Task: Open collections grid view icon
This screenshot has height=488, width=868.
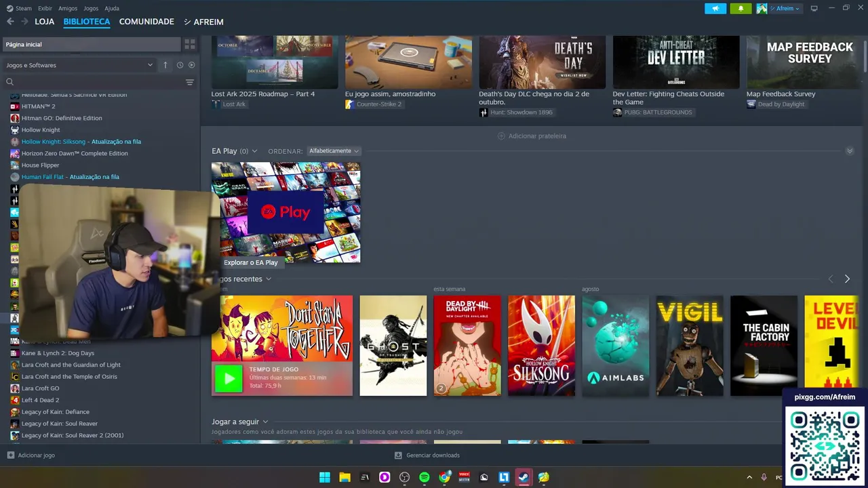Action: tap(190, 44)
